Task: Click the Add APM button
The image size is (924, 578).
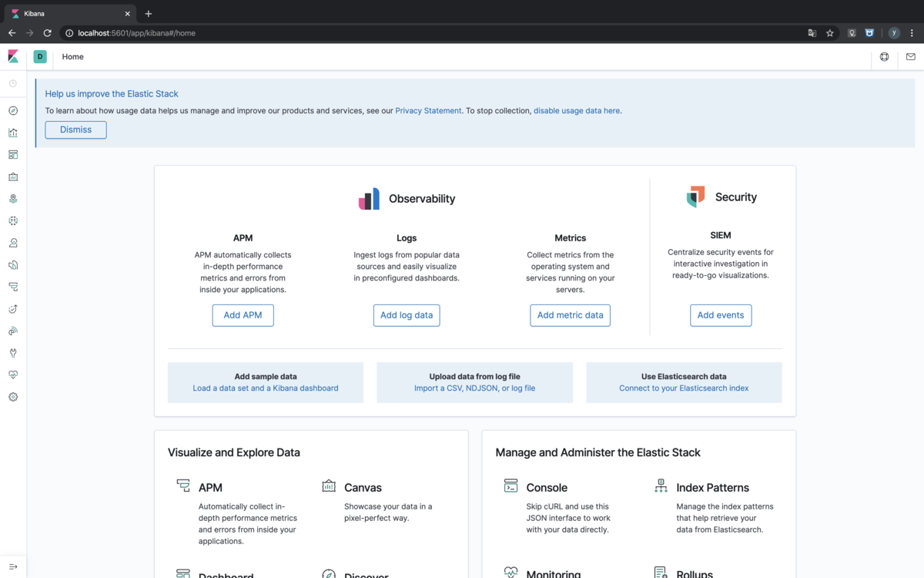Action: pyautogui.click(x=243, y=315)
